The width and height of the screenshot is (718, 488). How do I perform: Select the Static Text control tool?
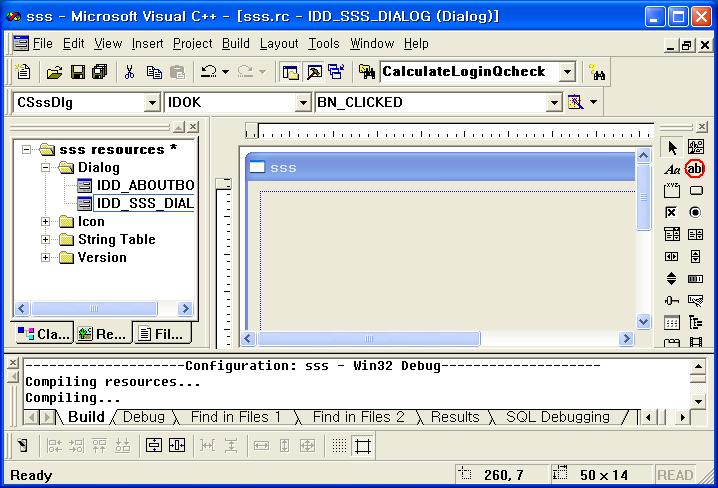pos(672,169)
